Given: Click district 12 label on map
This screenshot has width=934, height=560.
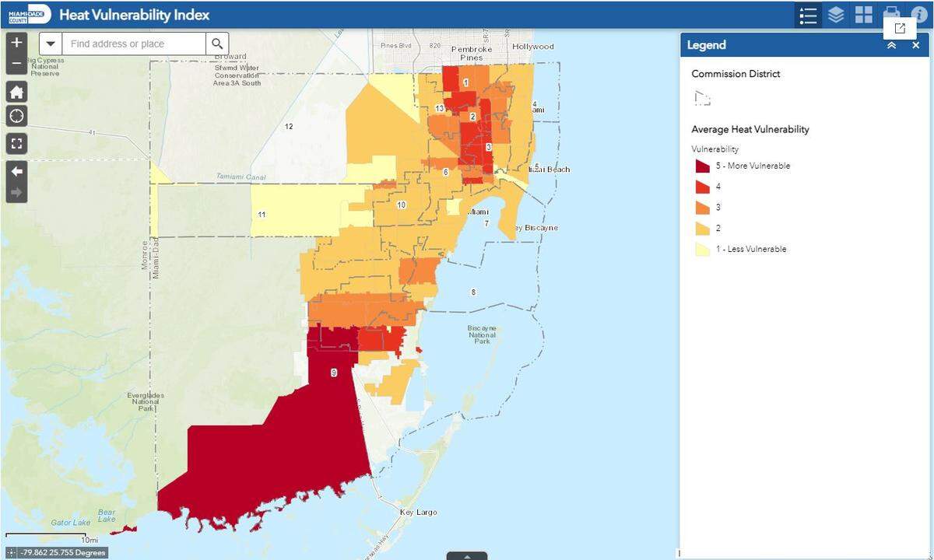Looking at the screenshot, I should (x=289, y=126).
